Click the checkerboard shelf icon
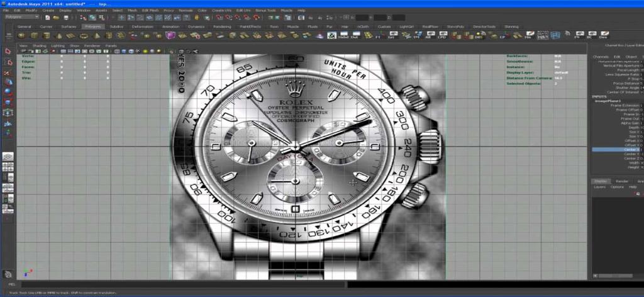Viewport: 644px width, 297px height. tap(331, 36)
